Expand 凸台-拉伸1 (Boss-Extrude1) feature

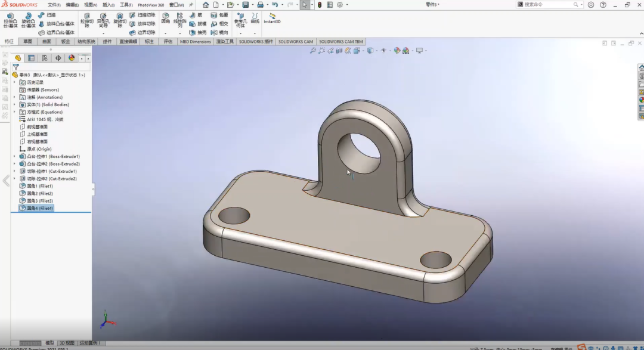click(14, 156)
